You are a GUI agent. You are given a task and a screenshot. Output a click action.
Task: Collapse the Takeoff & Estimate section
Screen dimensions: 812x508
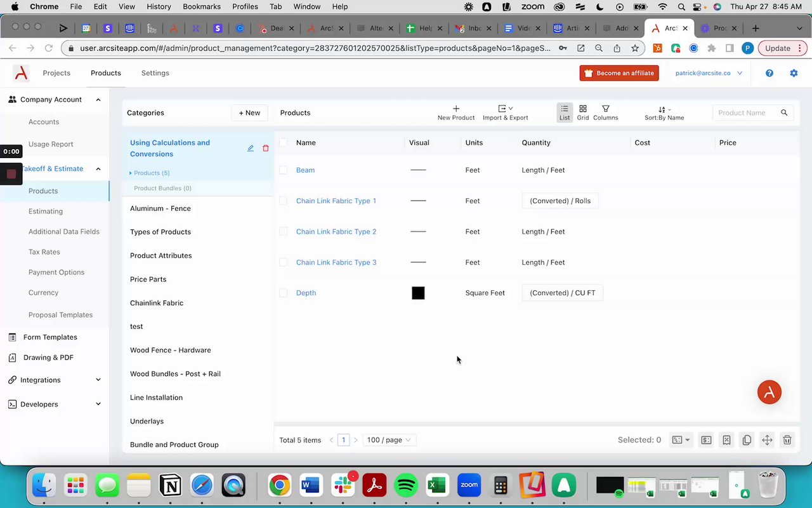pos(98,169)
